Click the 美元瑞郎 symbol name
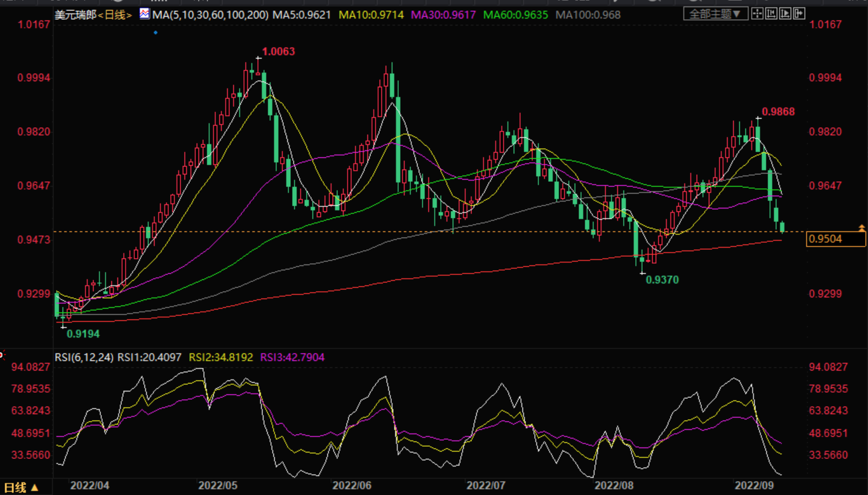 pyautogui.click(x=75, y=15)
